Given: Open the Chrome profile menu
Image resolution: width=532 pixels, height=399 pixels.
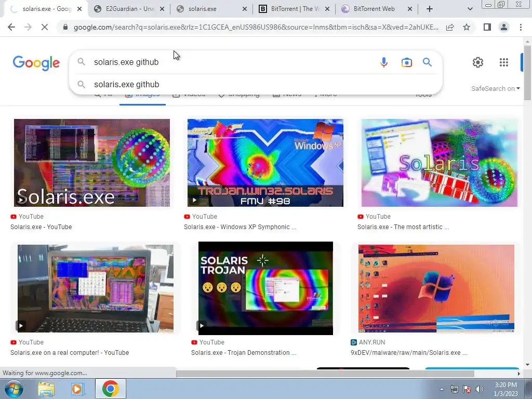Looking at the screenshot, I should tap(504, 27).
